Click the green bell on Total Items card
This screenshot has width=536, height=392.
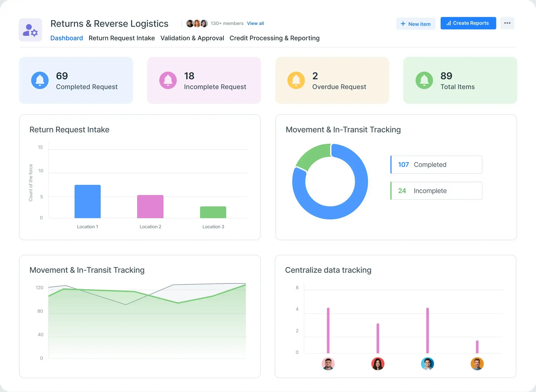[424, 80]
